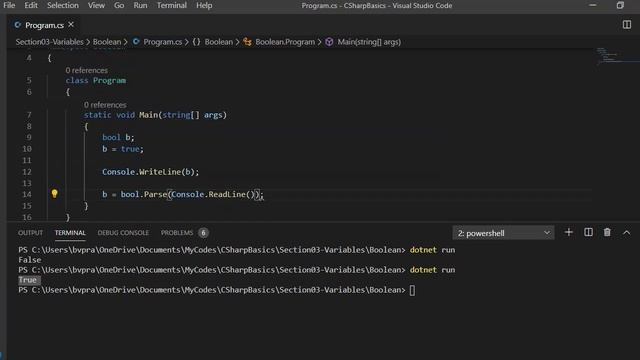Click the namespace braces icon in breadcrumbs
This screenshot has width=640, height=360.
tap(196, 42)
